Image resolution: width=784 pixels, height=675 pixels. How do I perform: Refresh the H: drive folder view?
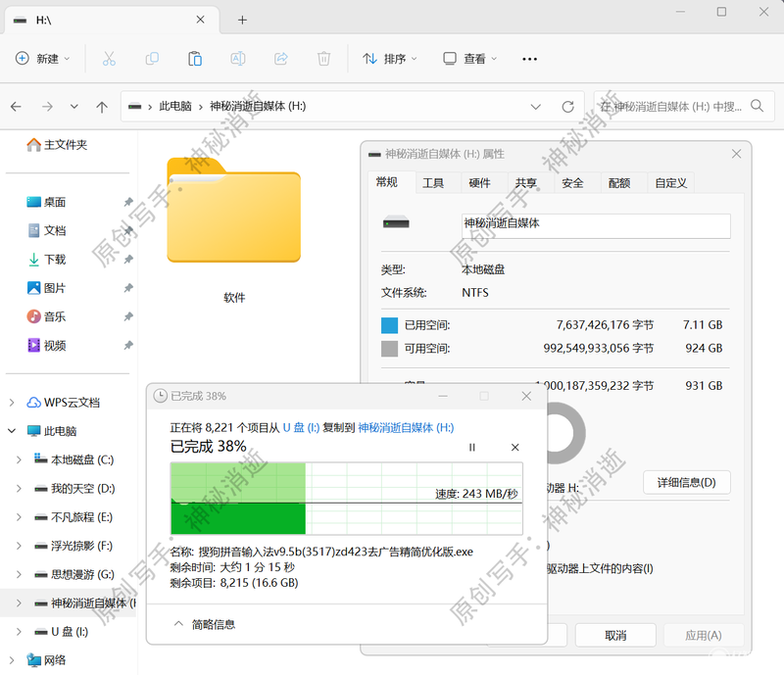coord(567,107)
